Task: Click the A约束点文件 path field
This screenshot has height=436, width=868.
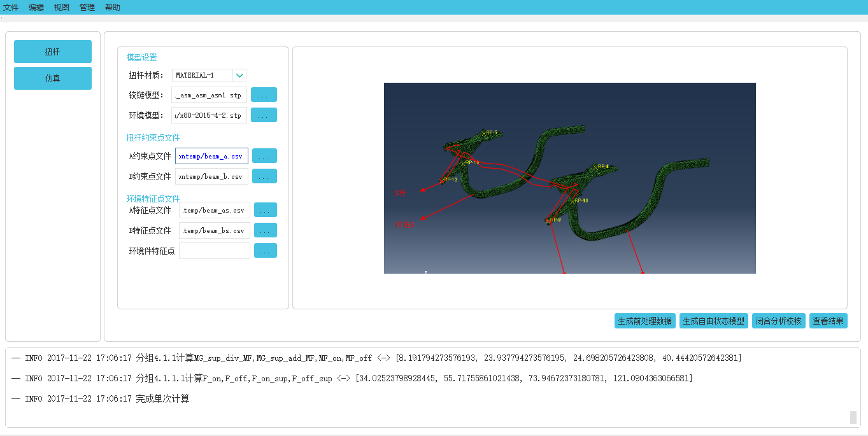Action: (x=211, y=156)
